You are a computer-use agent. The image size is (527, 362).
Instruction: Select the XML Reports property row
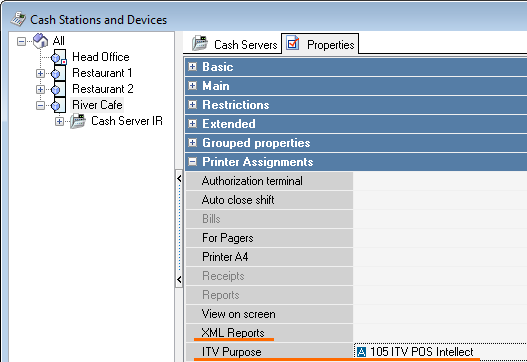[269, 333]
